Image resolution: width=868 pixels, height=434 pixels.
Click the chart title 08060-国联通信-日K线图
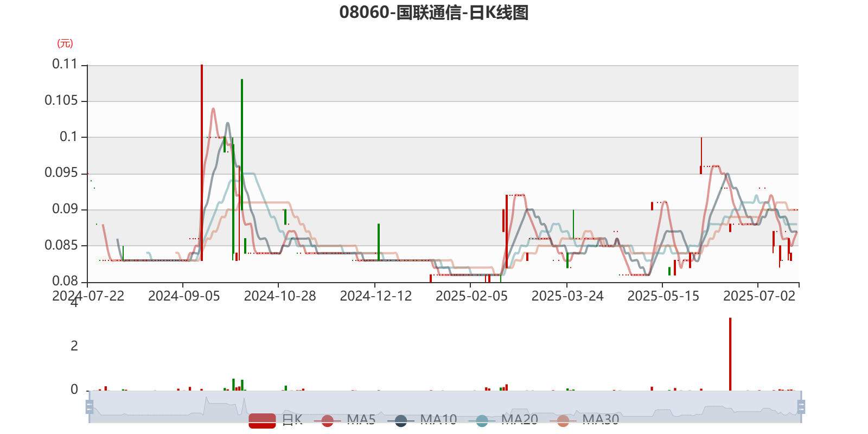pos(434,12)
